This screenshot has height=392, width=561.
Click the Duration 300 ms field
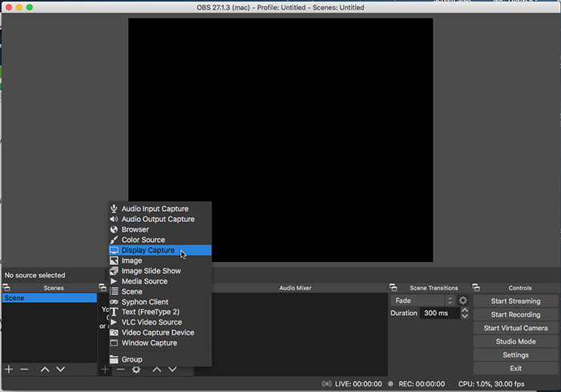point(440,313)
